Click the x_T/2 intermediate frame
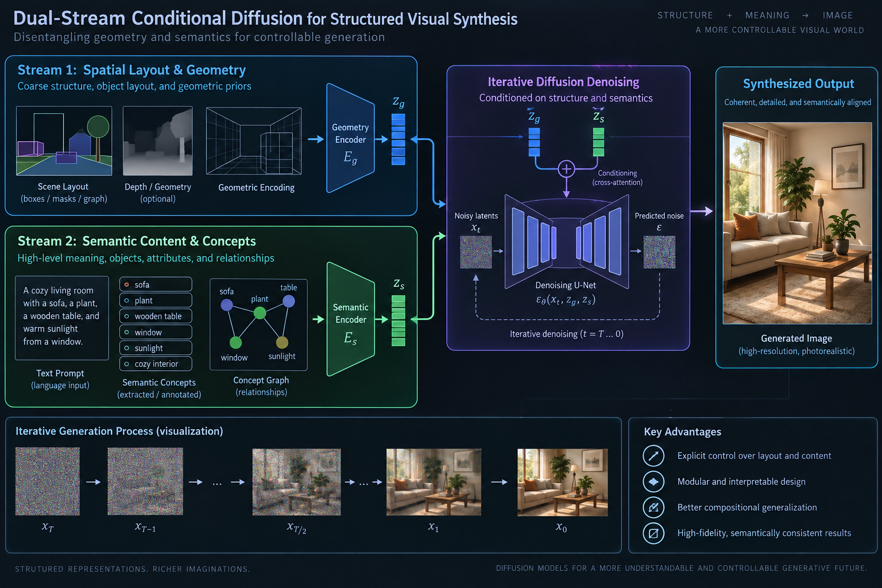 click(296, 482)
